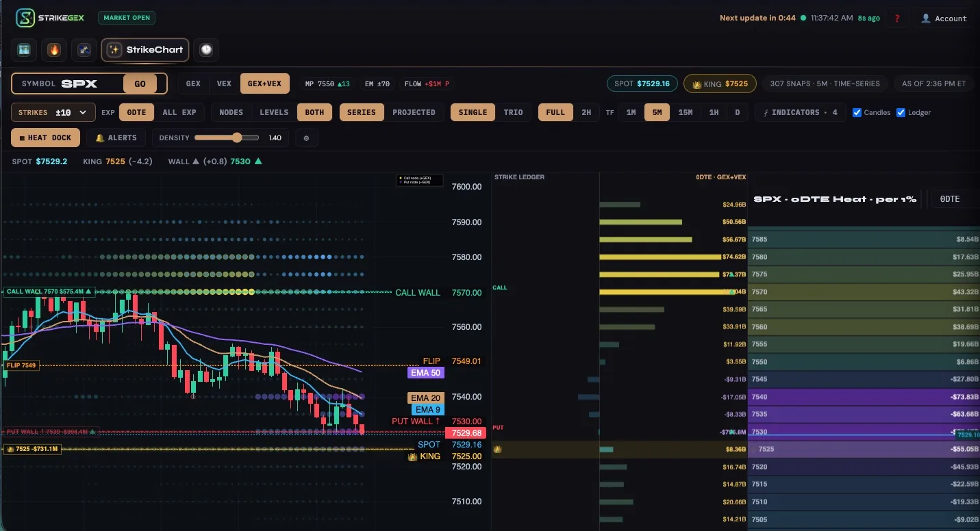Click the CALL WALL 7570 chart tag
Image resolution: width=980 pixels, height=531 pixels.
(49, 292)
